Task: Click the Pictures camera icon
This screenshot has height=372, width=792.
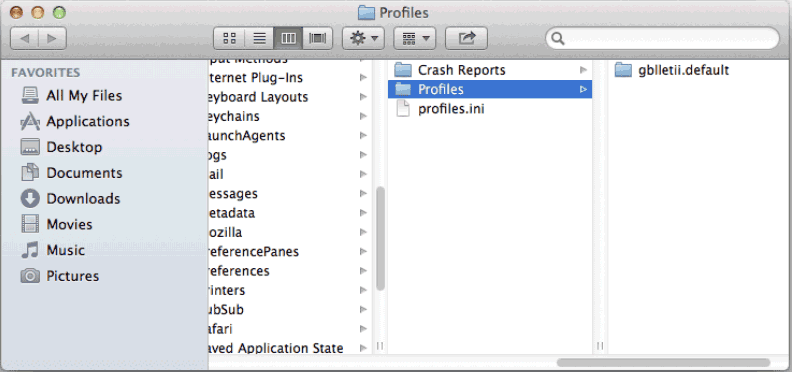Action: pos(30,276)
